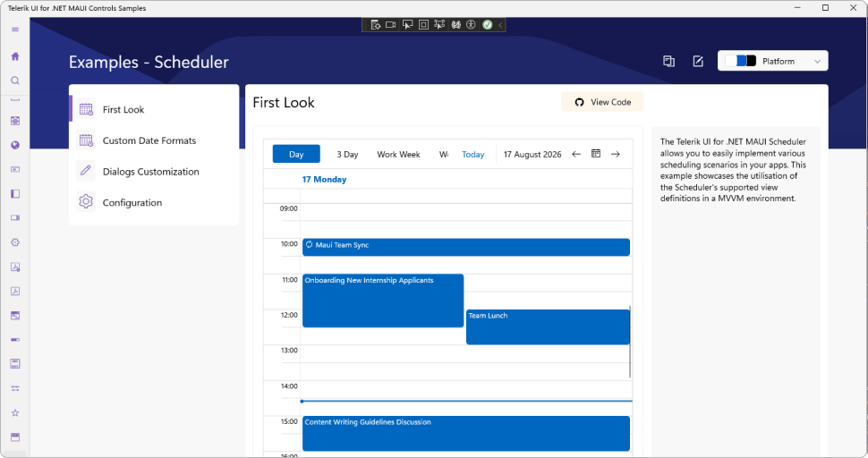Click the copy windows icon in header

tap(668, 62)
